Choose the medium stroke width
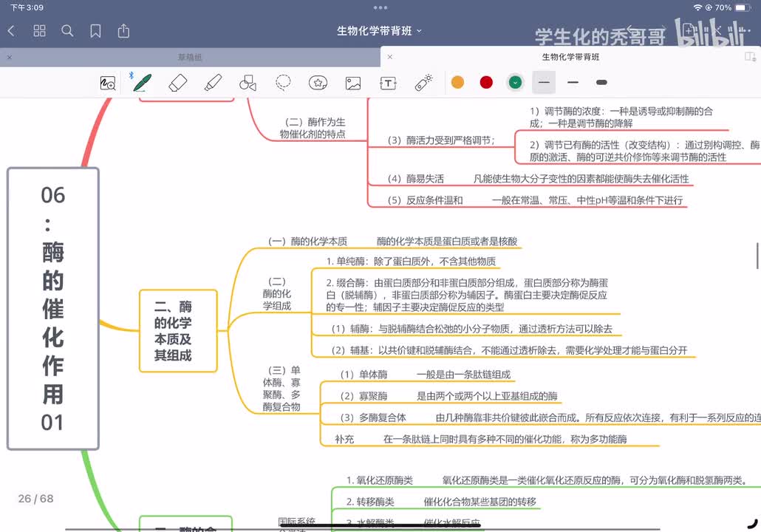 coord(573,83)
